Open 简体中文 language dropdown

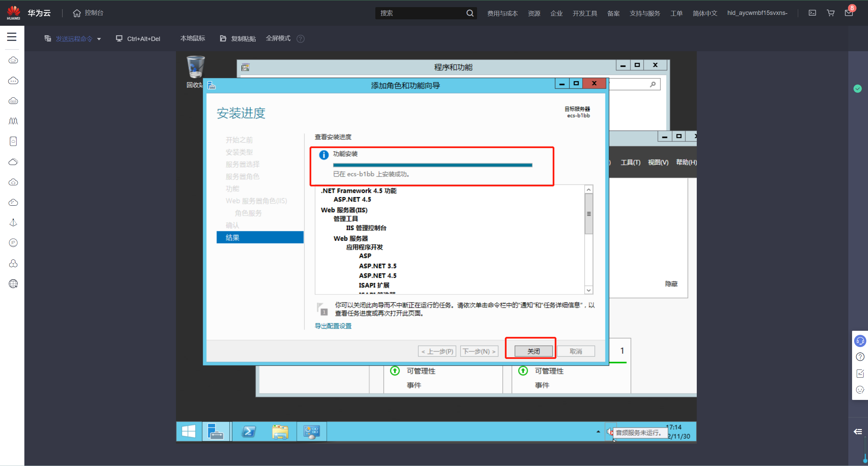[705, 13]
